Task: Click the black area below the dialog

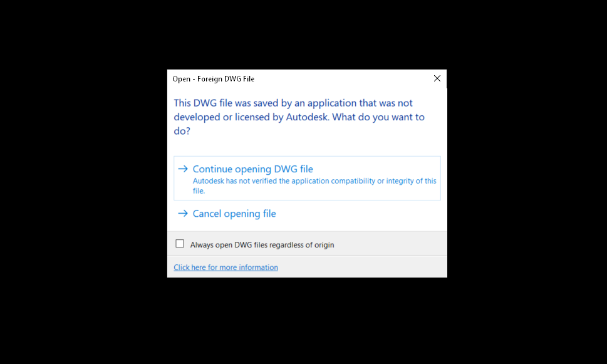Action: point(307,320)
